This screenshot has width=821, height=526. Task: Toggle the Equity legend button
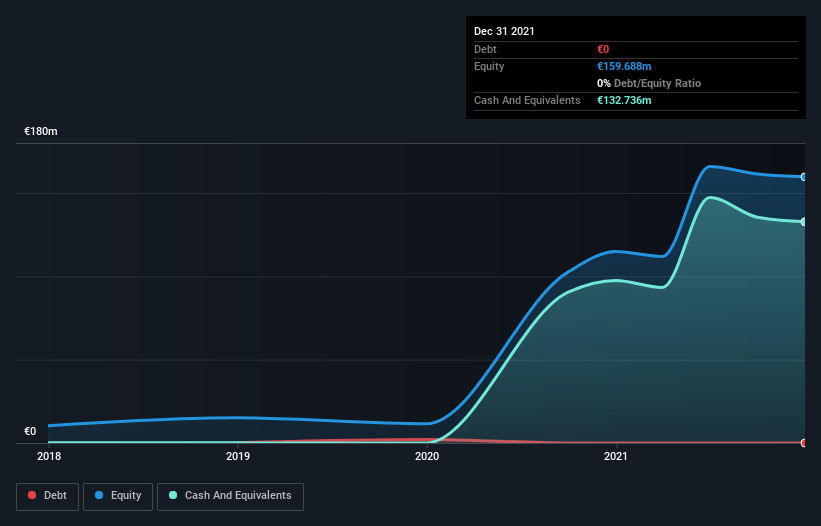(118, 496)
